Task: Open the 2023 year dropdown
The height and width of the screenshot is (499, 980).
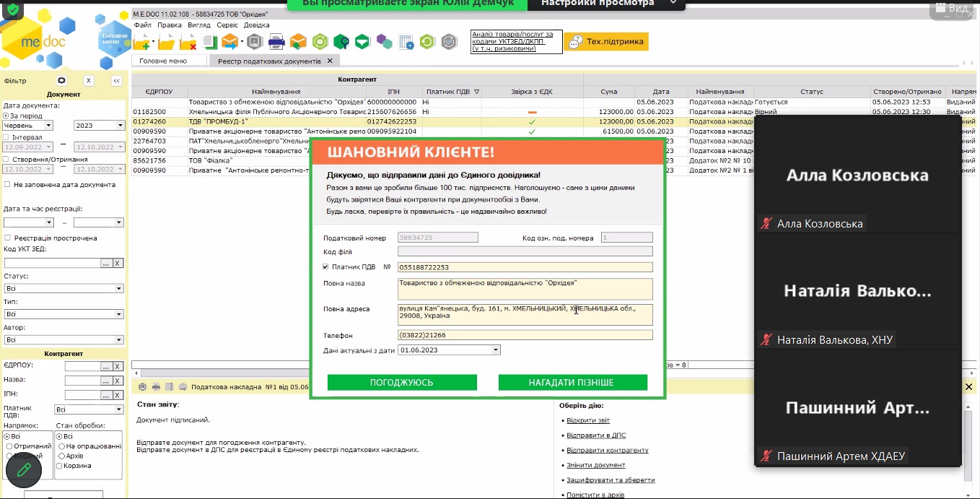Action: (120, 126)
